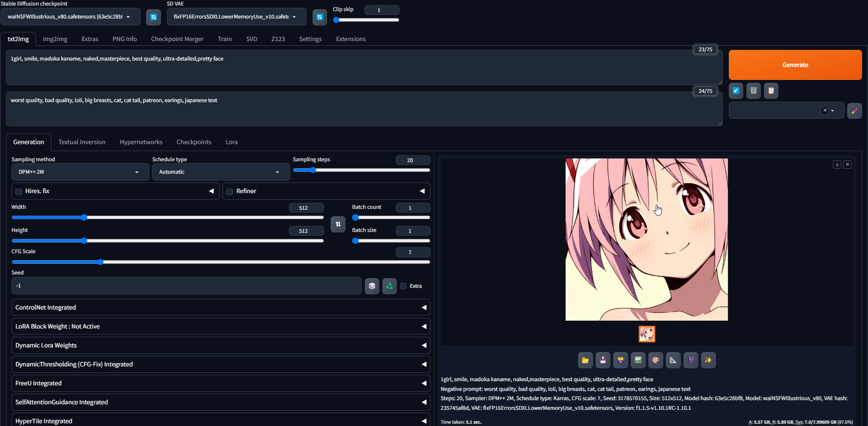The image size is (868, 426).
Task: Adjust the CFG Scale slider
Action: click(x=221, y=262)
